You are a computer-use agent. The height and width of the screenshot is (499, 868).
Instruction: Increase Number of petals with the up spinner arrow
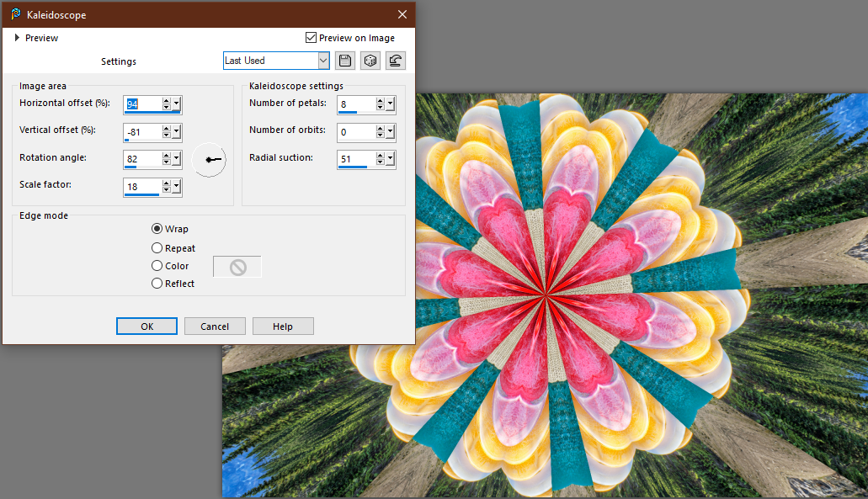pyautogui.click(x=381, y=101)
